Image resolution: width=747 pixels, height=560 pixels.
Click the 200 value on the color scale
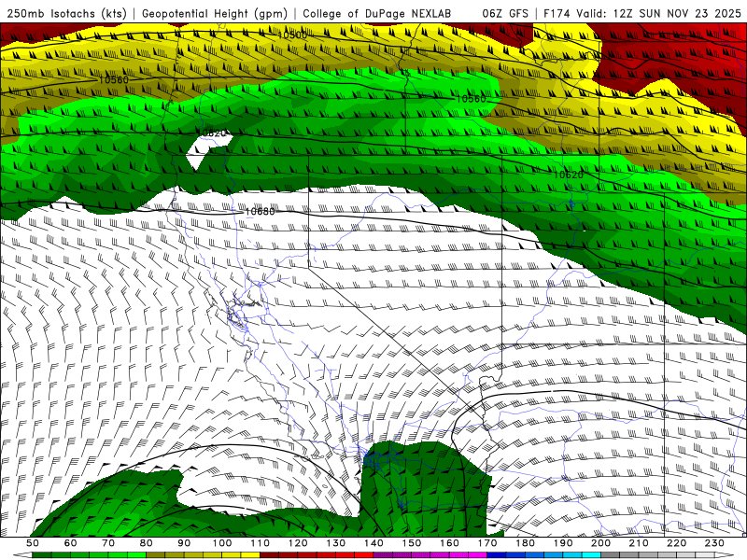coord(601,543)
